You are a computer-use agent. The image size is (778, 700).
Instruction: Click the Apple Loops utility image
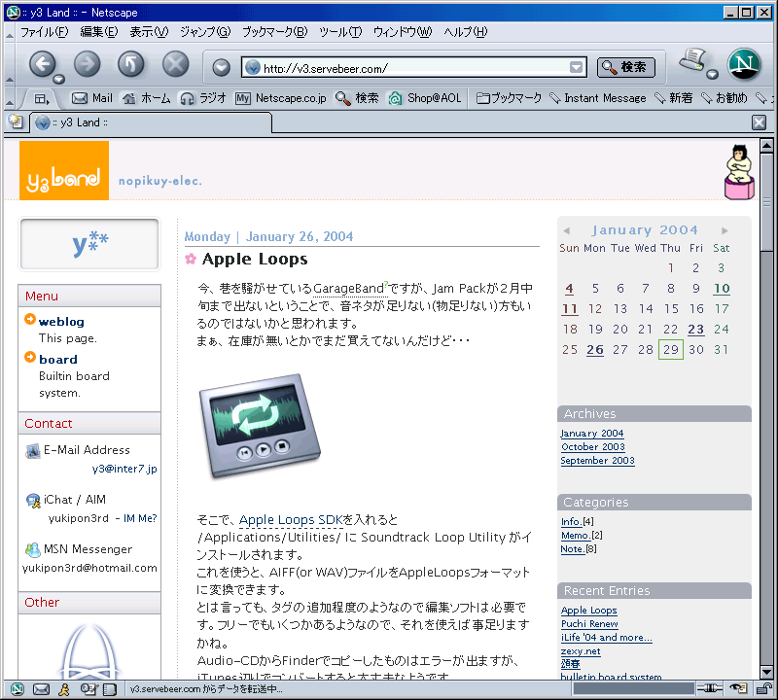(260, 426)
